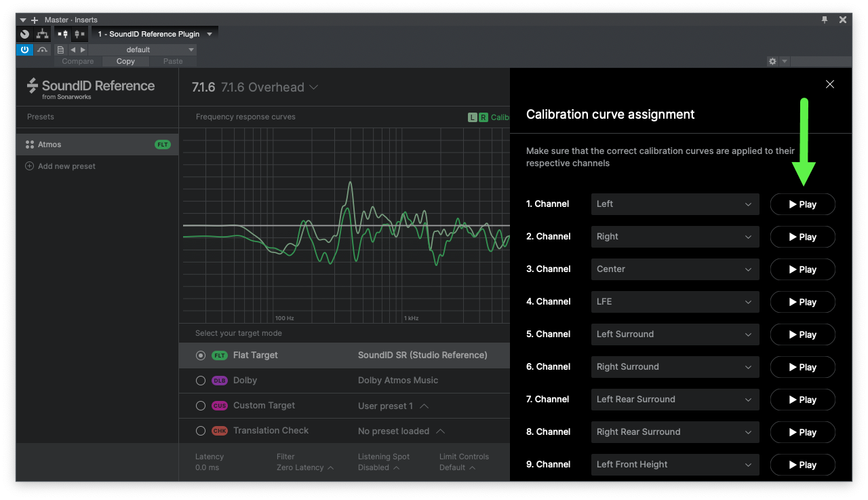Open the Left Rear Surround channel dropdown
Screen dimensions: 868x500
[x=675, y=400]
